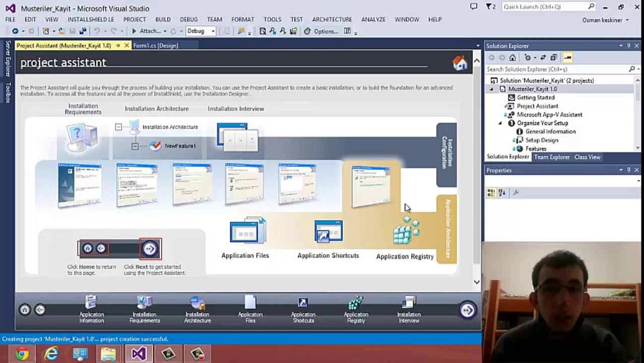The height and width of the screenshot is (363, 644).
Task: Collapse the Organize Your Setup node
Action: (x=500, y=123)
